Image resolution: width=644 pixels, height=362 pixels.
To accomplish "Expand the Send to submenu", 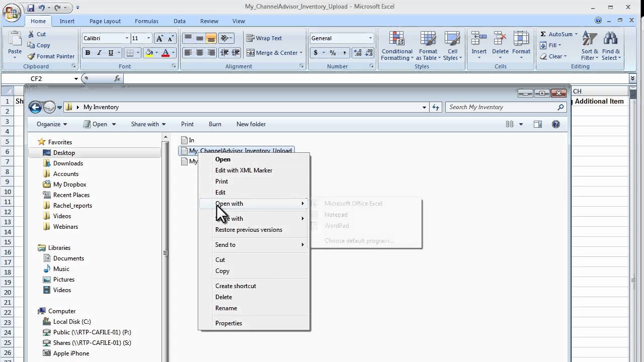I will (x=254, y=245).
